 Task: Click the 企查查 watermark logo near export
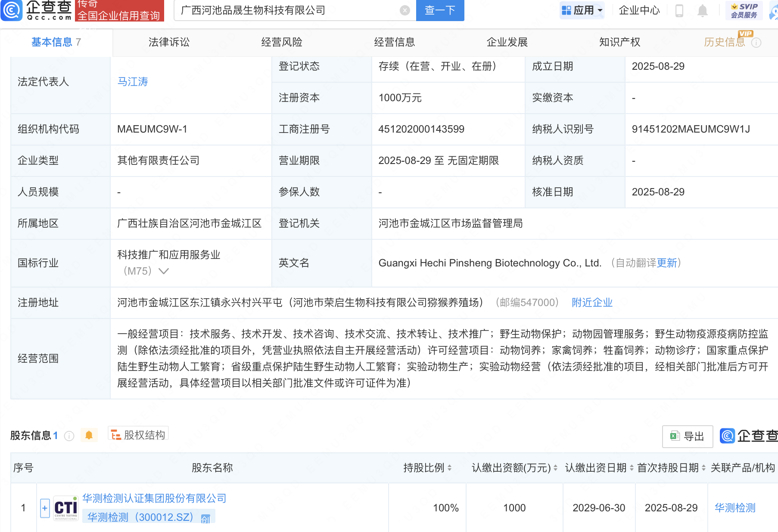(x=749, y=436)
